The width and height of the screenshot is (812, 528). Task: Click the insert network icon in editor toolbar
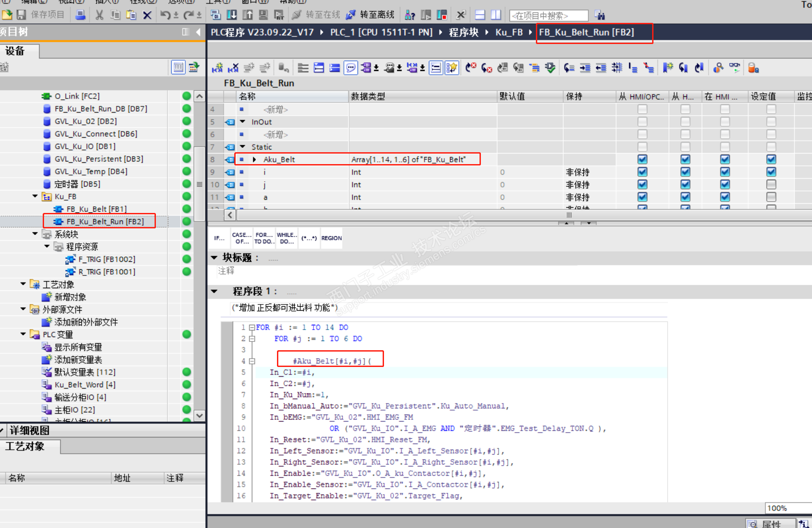click(217, 68)
